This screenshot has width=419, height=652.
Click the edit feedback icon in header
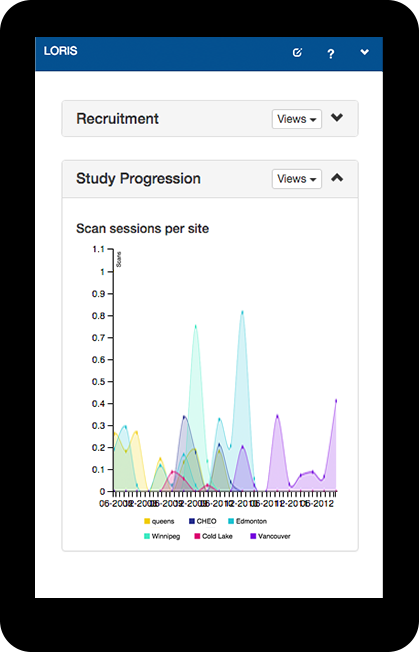click(x=297, y=53)
